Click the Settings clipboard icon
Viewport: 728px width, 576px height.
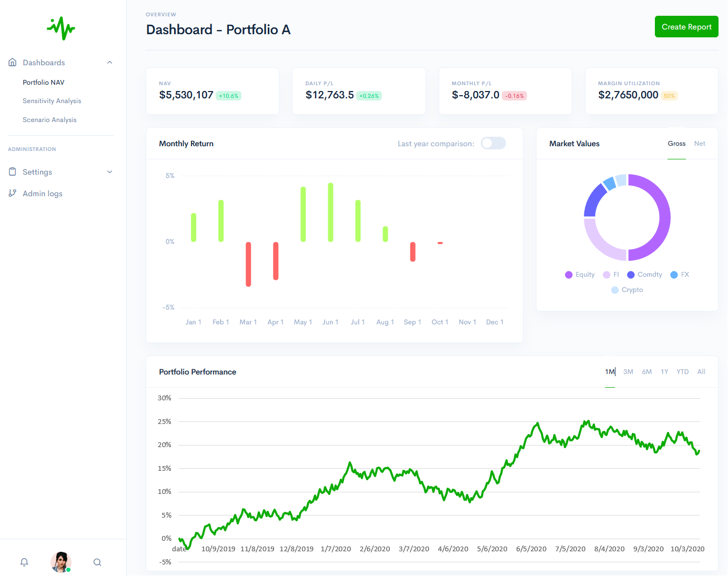[13, 172]
